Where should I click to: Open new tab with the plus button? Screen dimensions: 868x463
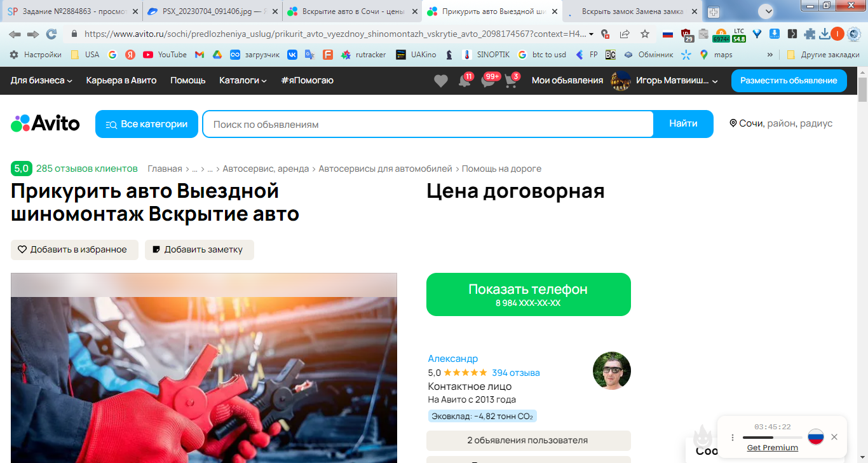pyautogui.click(x=714, y=12)
